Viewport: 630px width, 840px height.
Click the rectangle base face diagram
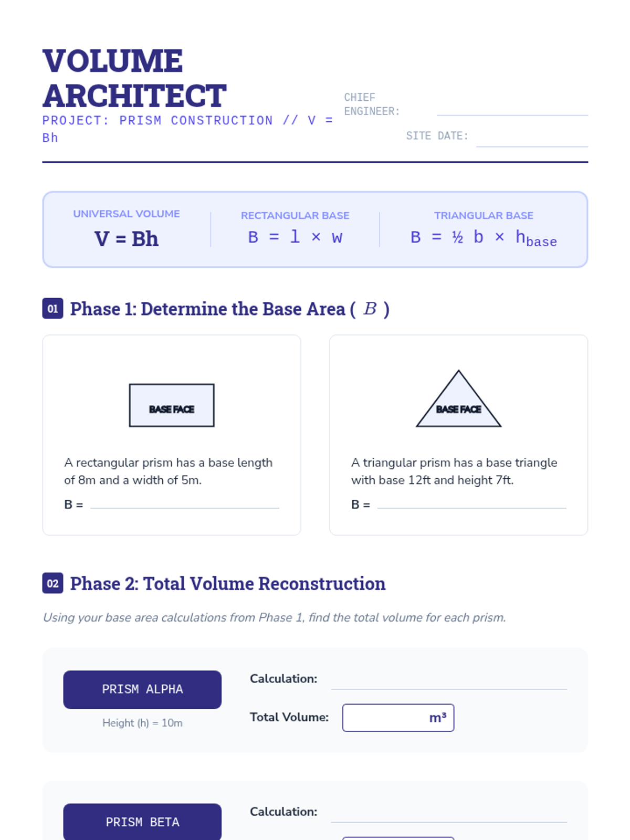click(172, 405)
